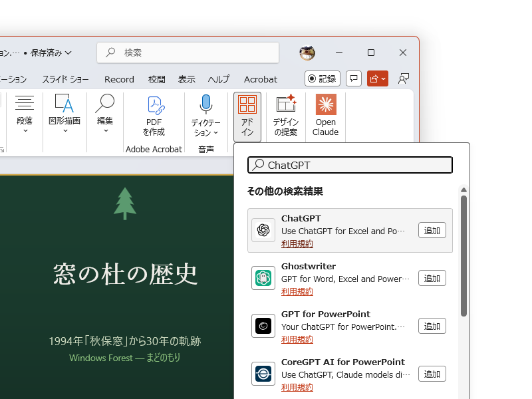
Task: Expand the Dictation dropdown arrow
Action: [215, 132]
